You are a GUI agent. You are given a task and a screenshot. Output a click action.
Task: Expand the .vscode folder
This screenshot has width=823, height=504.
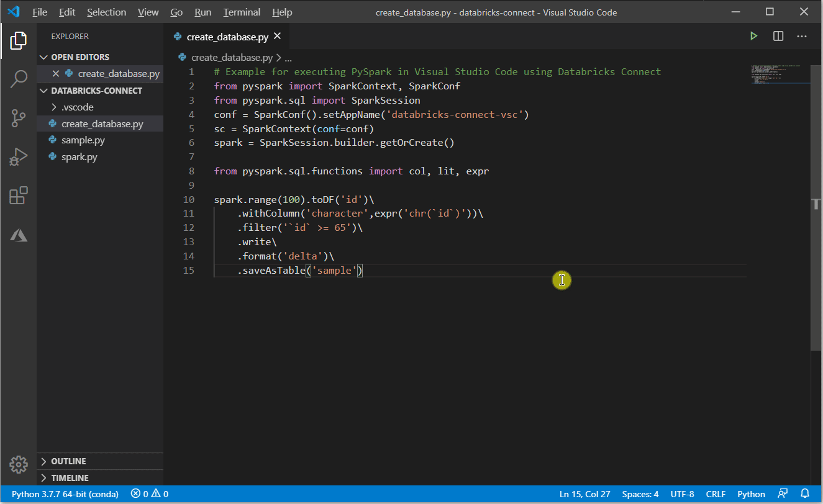[100, 107]
